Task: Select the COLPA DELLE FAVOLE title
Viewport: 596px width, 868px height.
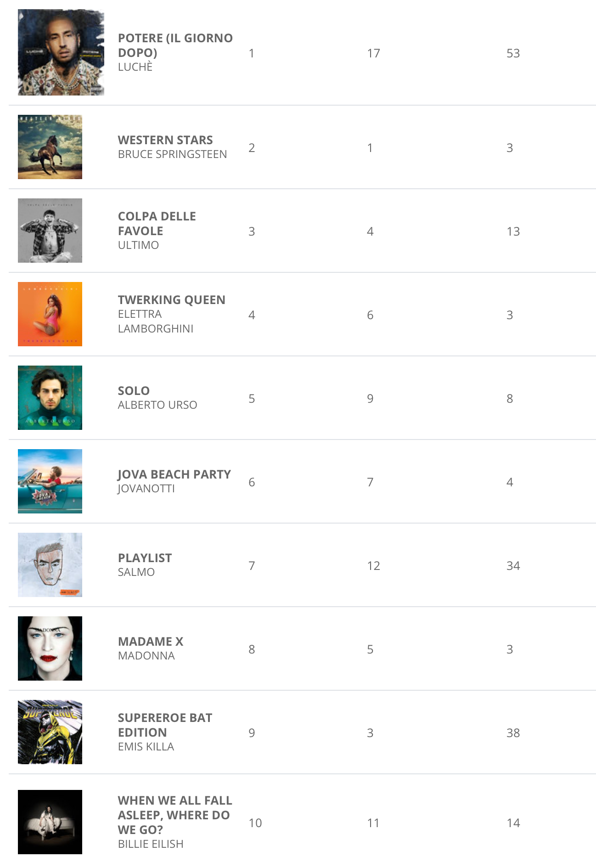Action: pos(157,223)
